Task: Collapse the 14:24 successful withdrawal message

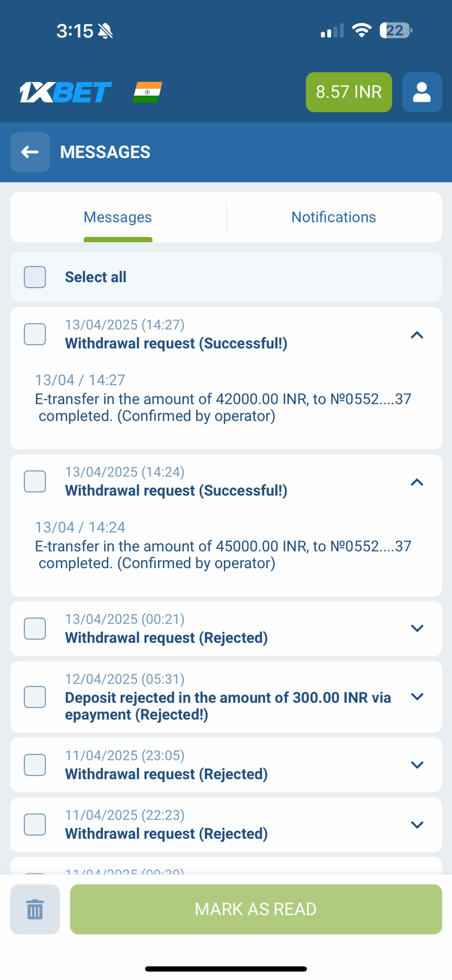Action: [417, 482]
